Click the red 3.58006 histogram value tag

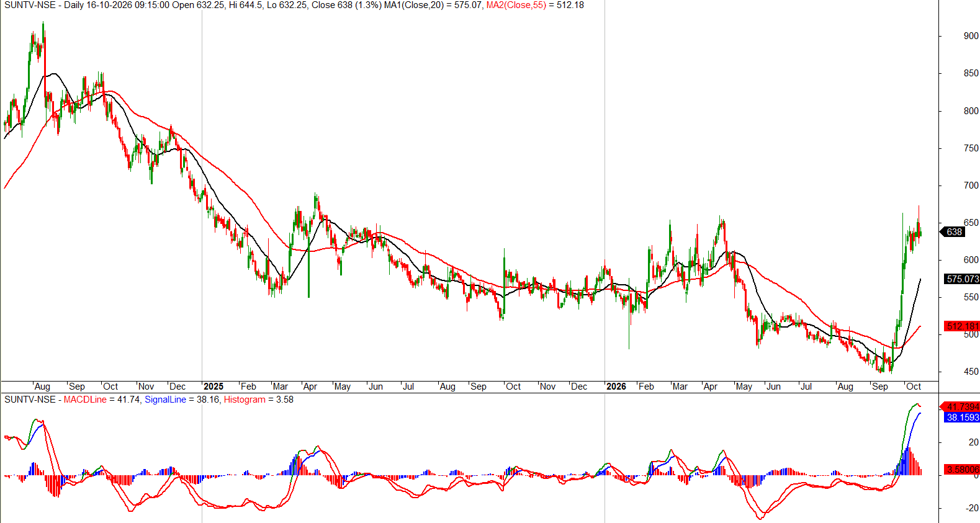(x=961, y=470)
